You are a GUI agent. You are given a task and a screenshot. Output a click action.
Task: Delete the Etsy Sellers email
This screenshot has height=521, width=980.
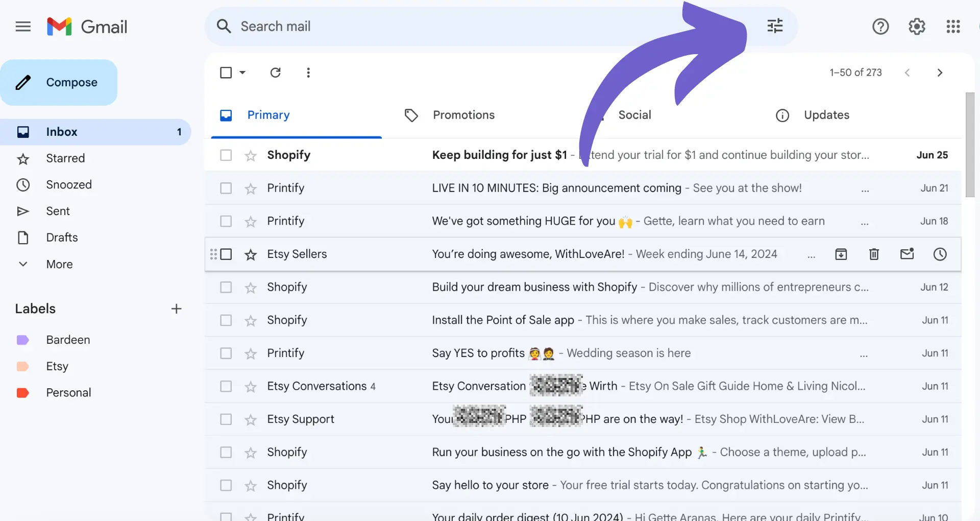pos(874,254)
